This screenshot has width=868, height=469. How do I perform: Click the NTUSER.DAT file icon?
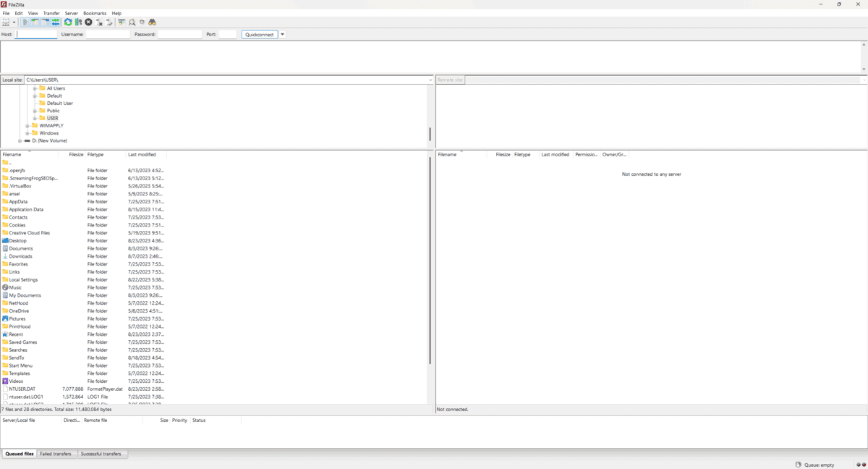5,389
